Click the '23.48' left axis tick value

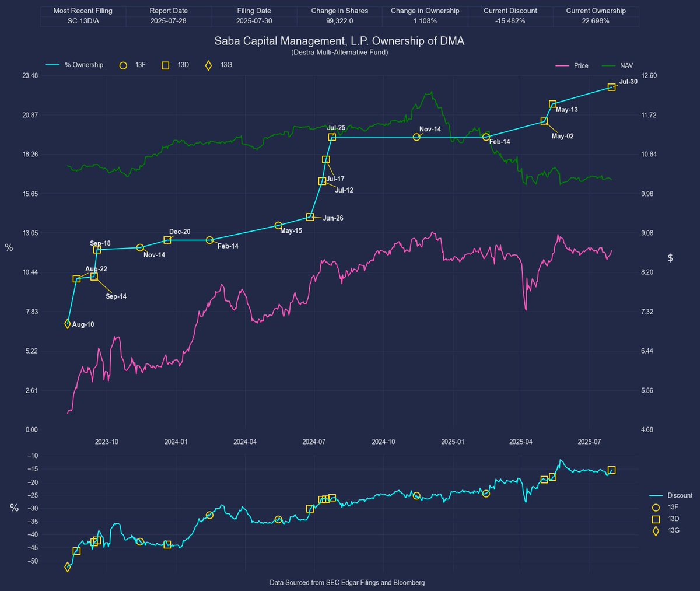pyautogui.click(x=30, y=76)
